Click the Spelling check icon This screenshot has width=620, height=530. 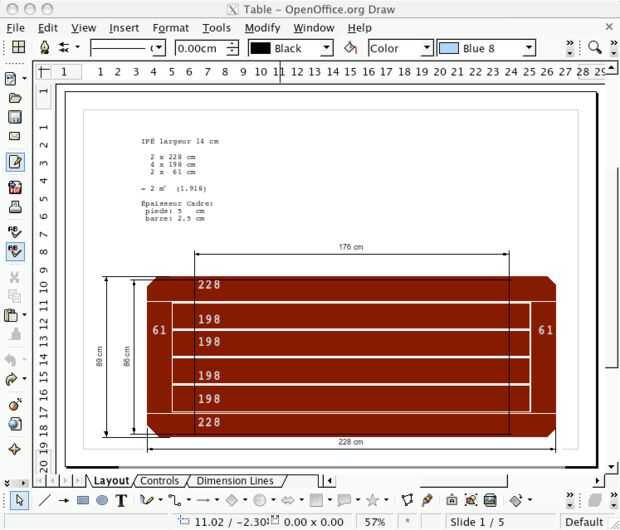(15, 231)
